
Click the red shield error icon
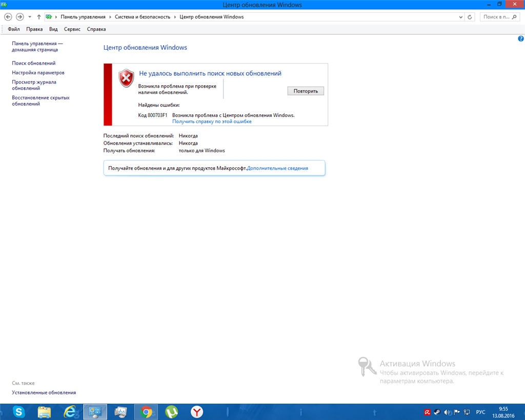126,78
